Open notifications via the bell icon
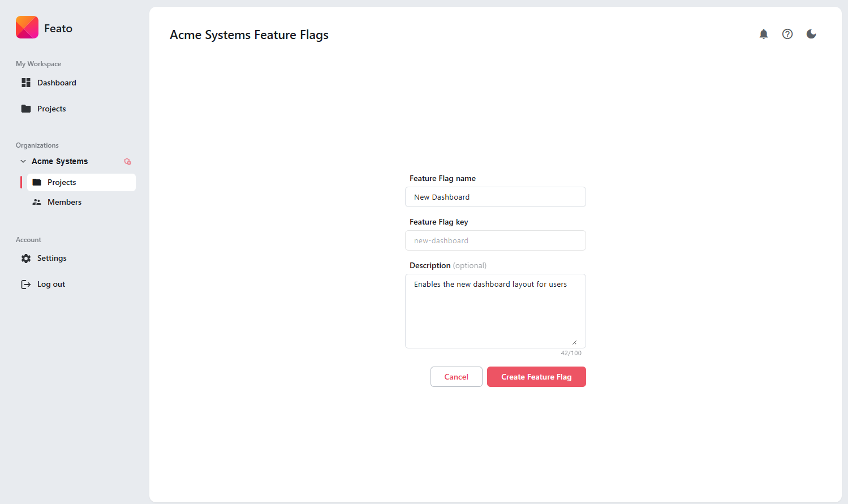Image resolution: width=848 pixels, height=504 pixels. [763, 34]
